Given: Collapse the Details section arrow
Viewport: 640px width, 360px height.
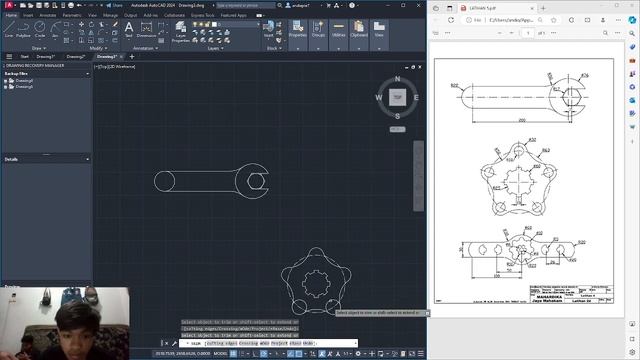Looking at the screenshot, I should 87,159.
